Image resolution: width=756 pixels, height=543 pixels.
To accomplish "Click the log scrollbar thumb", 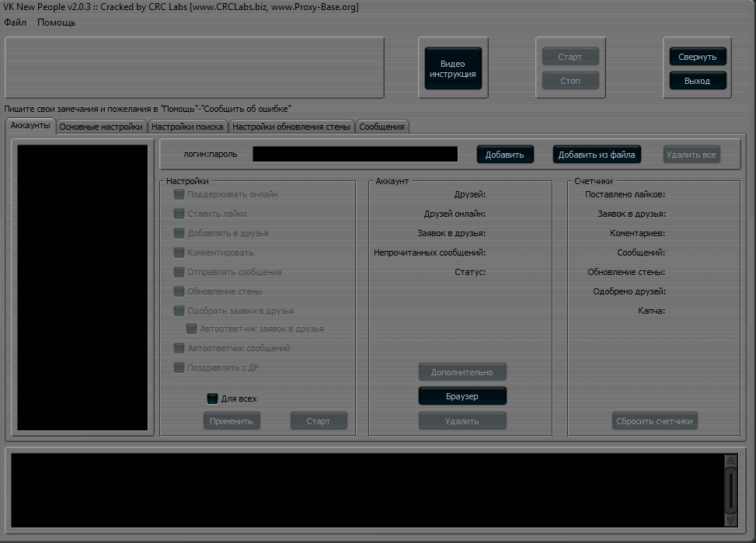I will (731, 490).
